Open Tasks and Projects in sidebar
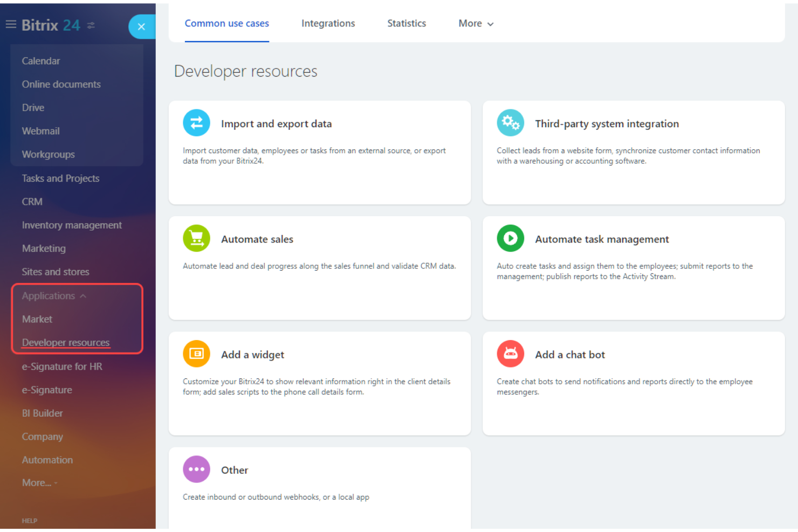This screenshot has height=532, width=798. (60, 178)
